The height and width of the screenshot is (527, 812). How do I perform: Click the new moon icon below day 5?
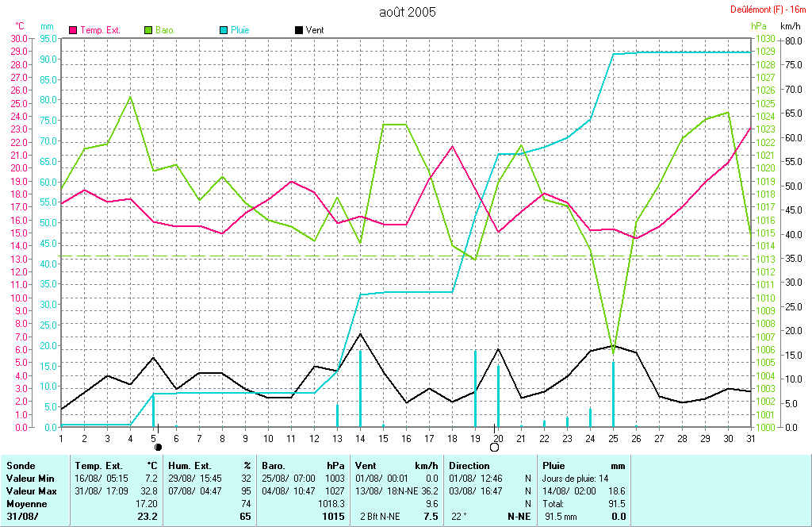click(158, 447)
